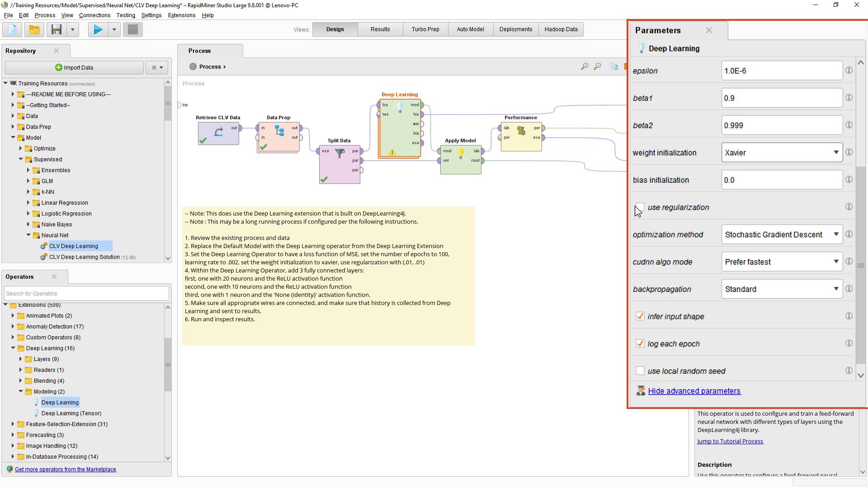Switch to Turbo Prep tab
The width and height of the screenshot is (868, 488).
click(x=425, y=29)
